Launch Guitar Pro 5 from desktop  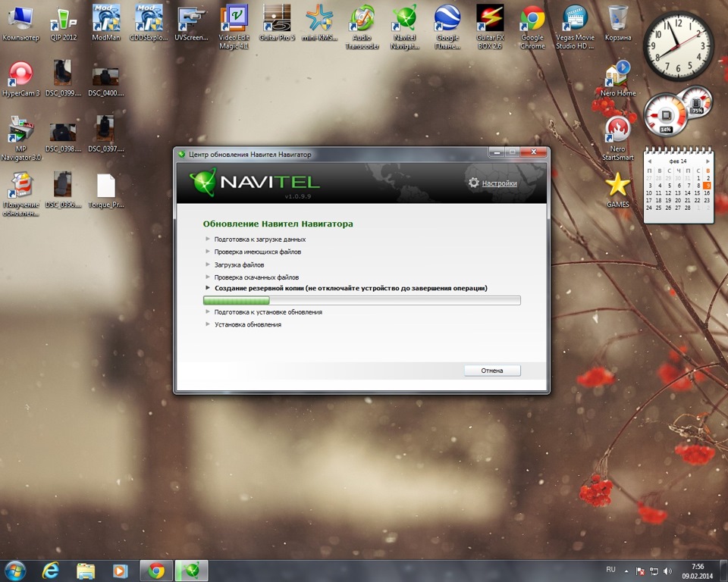[x=277, y=24]
